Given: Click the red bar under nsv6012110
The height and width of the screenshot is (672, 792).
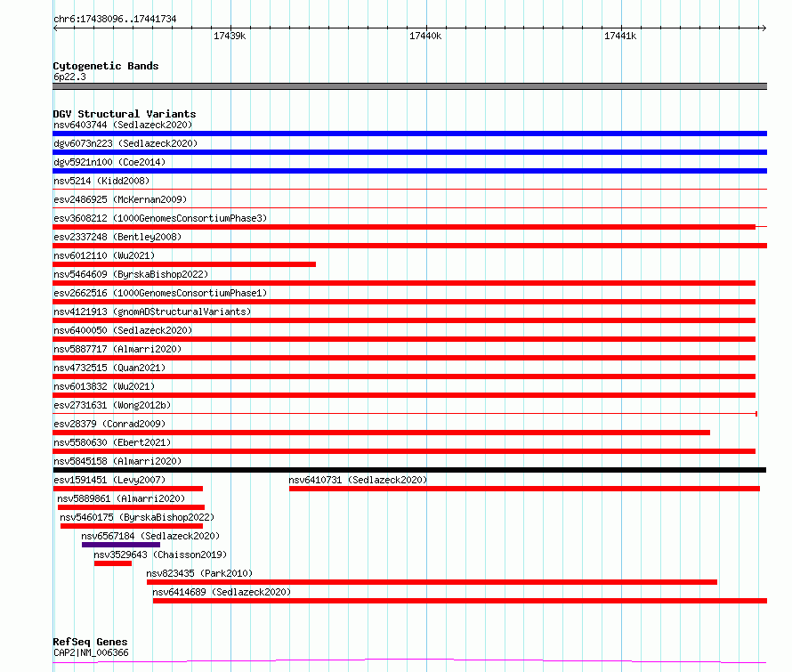Looking at the screenshot, I should point(184,264).
